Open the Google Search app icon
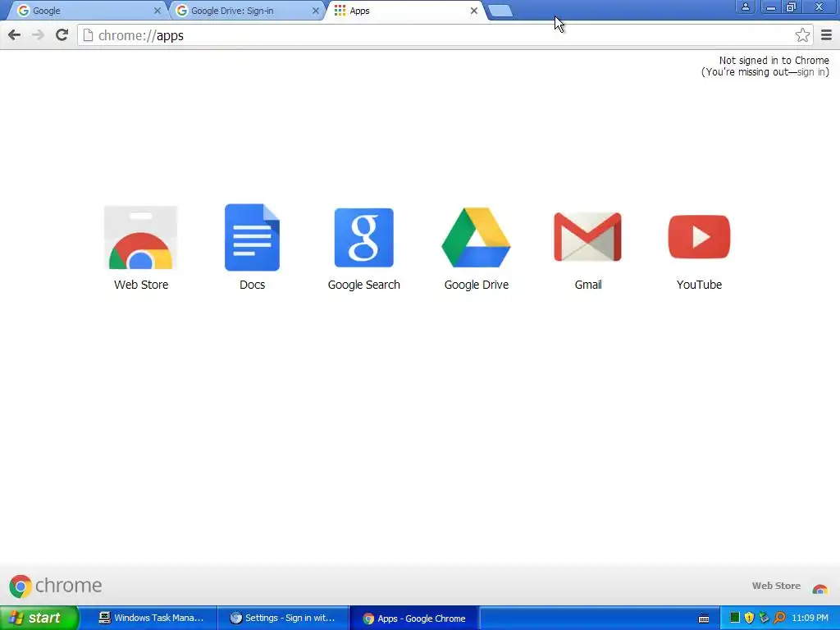Viewport: 840px width, 630px height. [x=363, y=237]
